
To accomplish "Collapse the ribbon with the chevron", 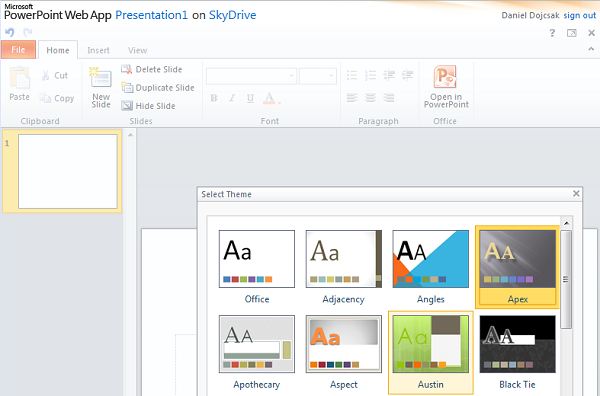I will (x=591, y=49).
